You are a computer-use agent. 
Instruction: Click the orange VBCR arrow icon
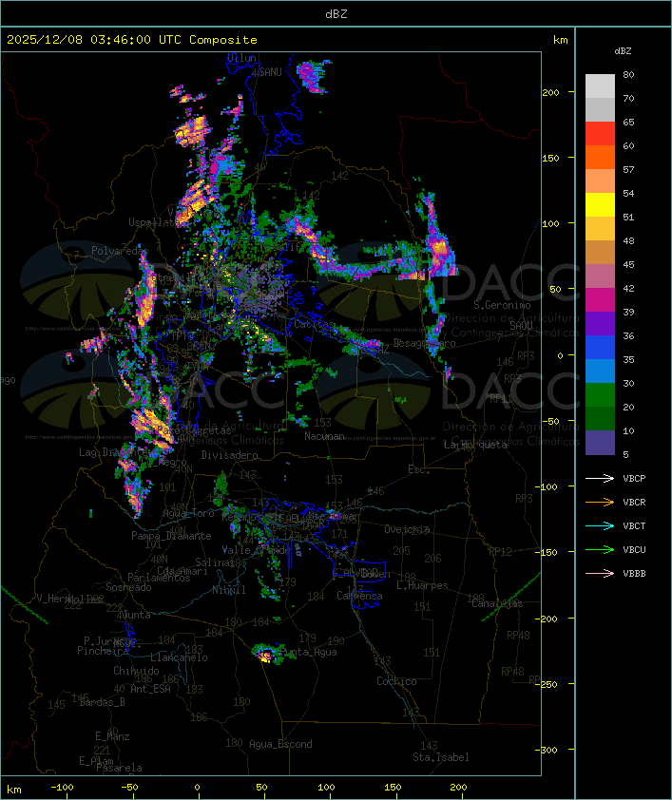point(600,502)
